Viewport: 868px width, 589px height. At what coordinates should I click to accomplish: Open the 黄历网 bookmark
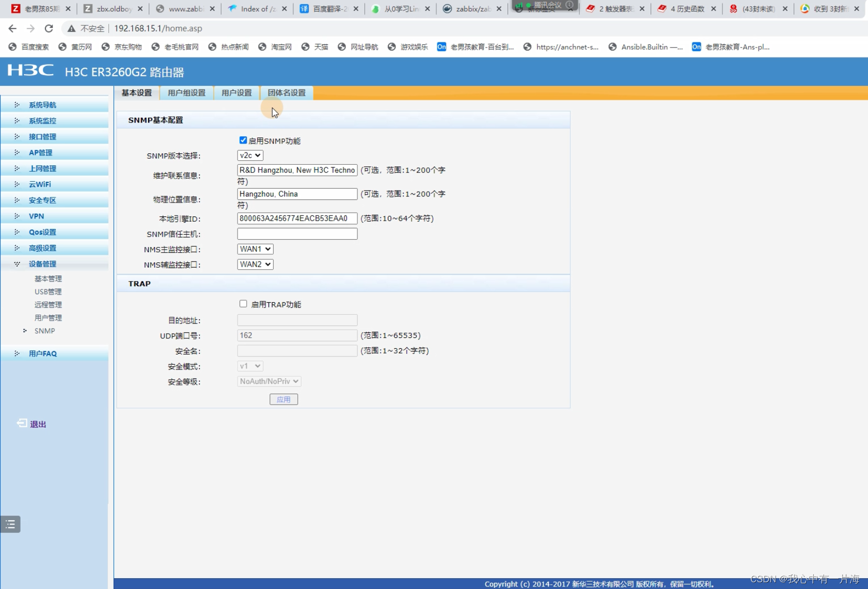click(75, 47)
